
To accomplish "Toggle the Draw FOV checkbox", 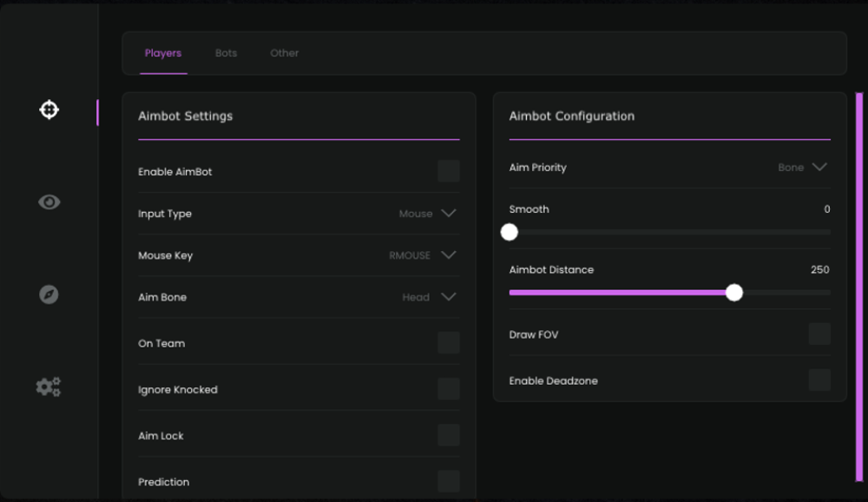I will coord(819,334).
